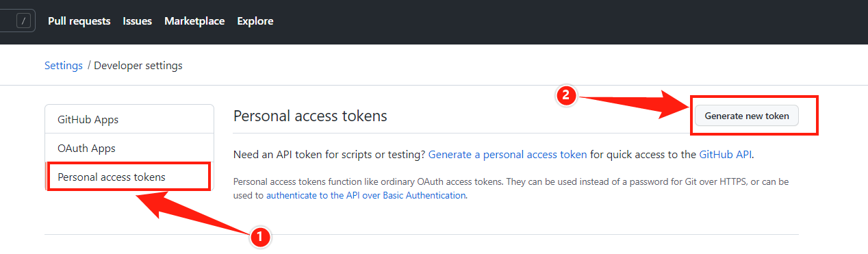Open Pull requests from the top navigation
Image resolution: width=868 pixels, height=254 pixels.
[x=79, y=21]
